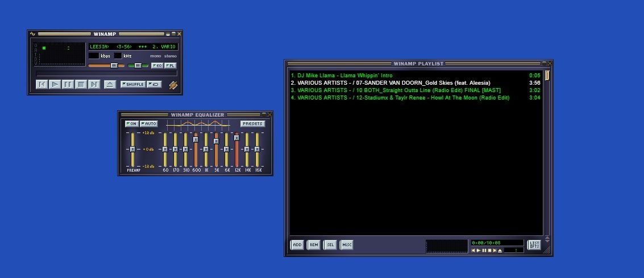644x278 pixels.
Task: Click the song position seek bar
Action: [x=107, y=73]
